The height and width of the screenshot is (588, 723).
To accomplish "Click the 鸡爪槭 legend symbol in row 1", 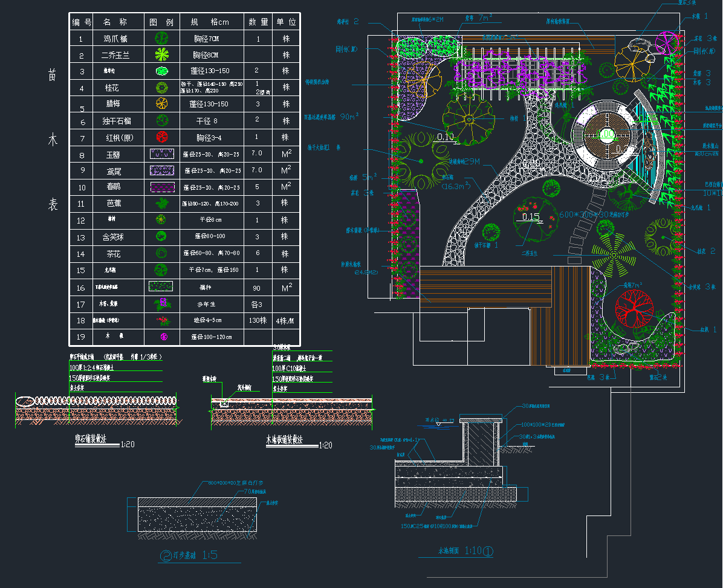I will (x=161, y=38).
